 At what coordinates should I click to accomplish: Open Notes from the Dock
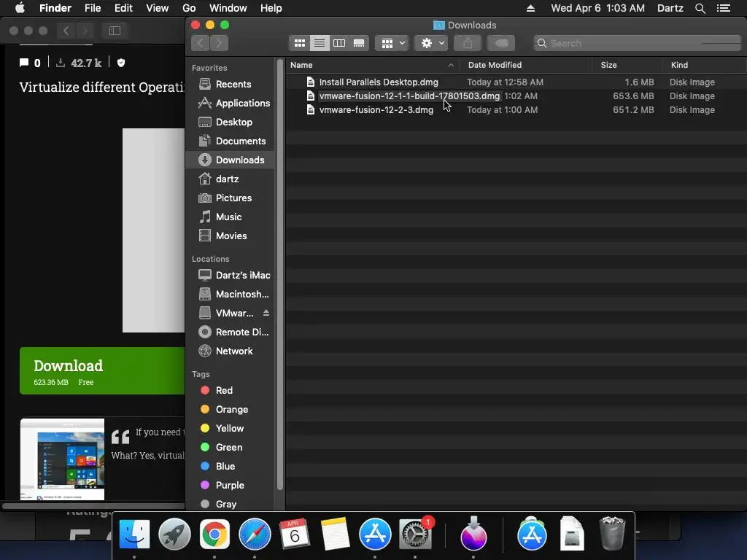pos(335,534)
